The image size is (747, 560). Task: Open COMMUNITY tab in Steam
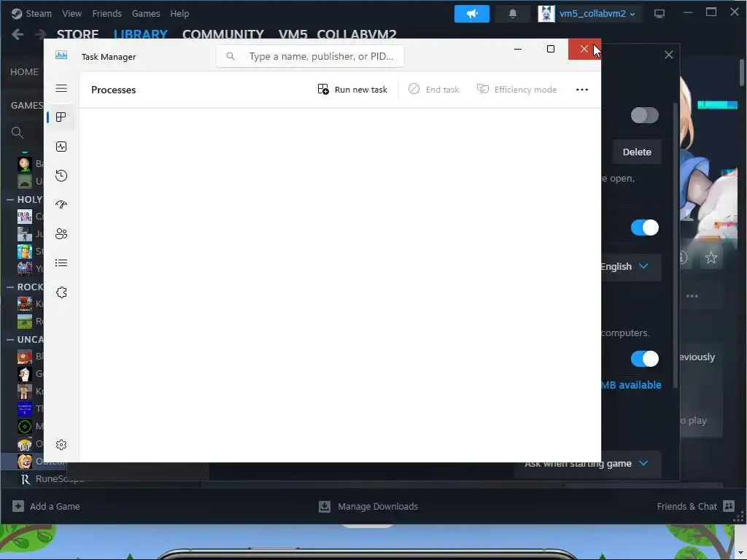pyautogui.click(x=223, y=34)
